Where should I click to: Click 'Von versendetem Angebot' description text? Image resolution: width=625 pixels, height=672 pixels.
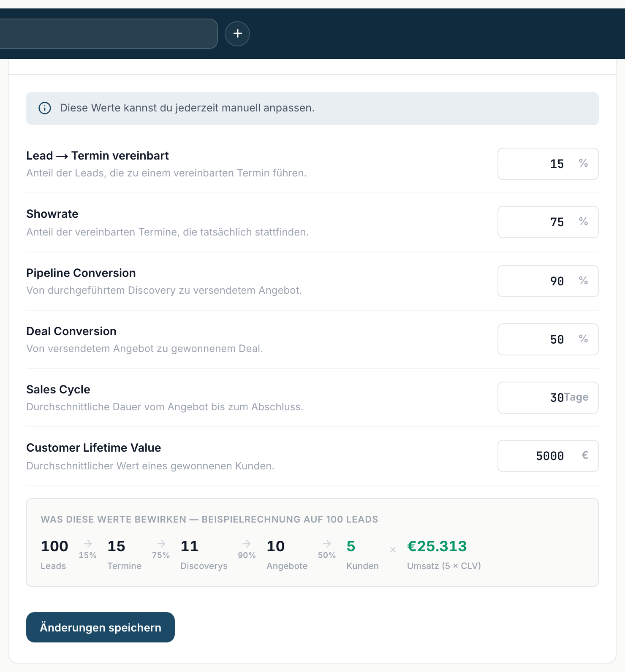click(x=144, y=349)
